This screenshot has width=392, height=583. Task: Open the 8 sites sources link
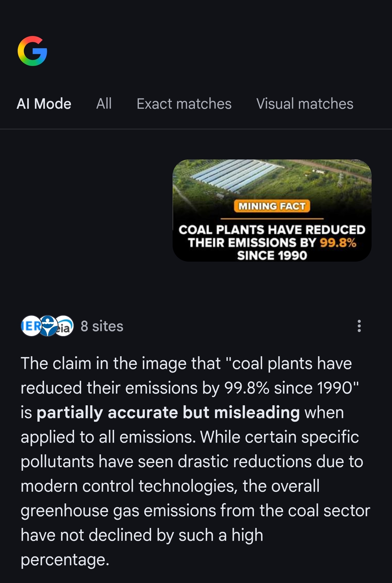pos(102,326)
